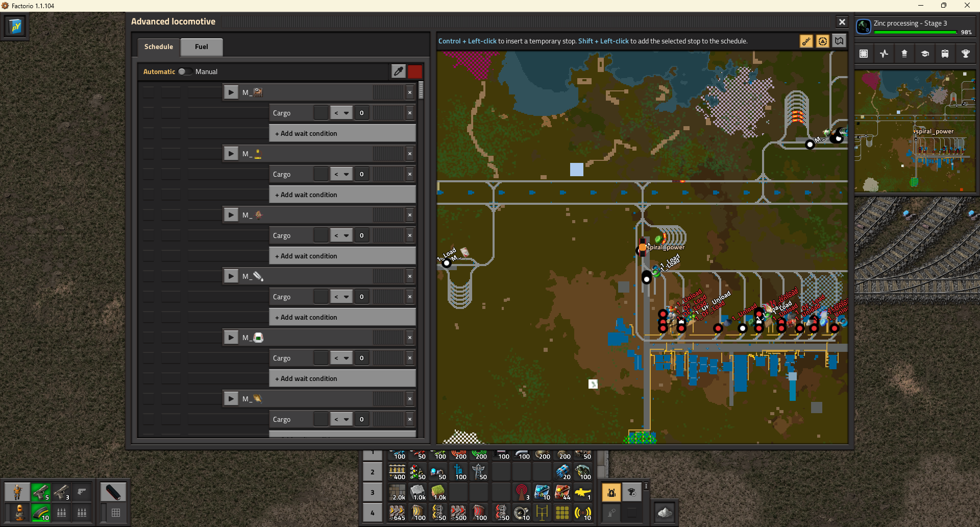Switch train between Automatic and Manual mode

184,71
